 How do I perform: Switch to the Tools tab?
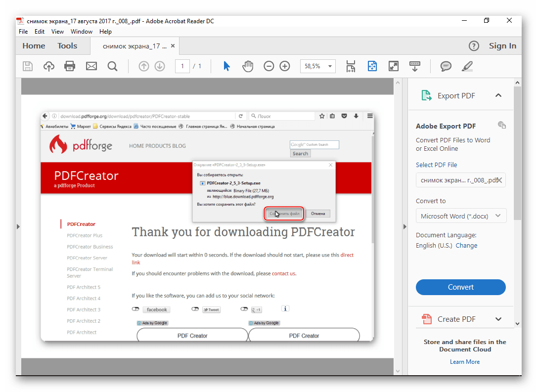(67, 46)
